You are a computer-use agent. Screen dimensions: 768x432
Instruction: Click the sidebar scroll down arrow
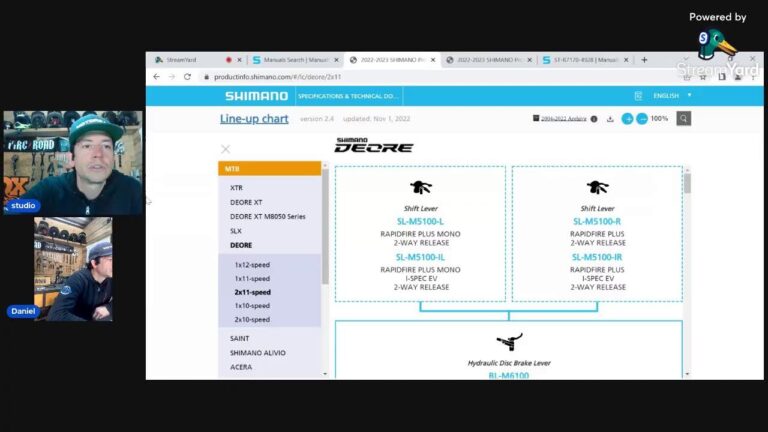[x=325, y=374]
